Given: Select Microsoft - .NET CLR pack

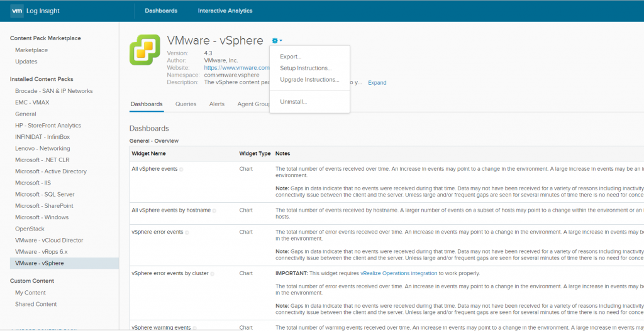Looking at the screenshot, I should click(x=42, y=160).
